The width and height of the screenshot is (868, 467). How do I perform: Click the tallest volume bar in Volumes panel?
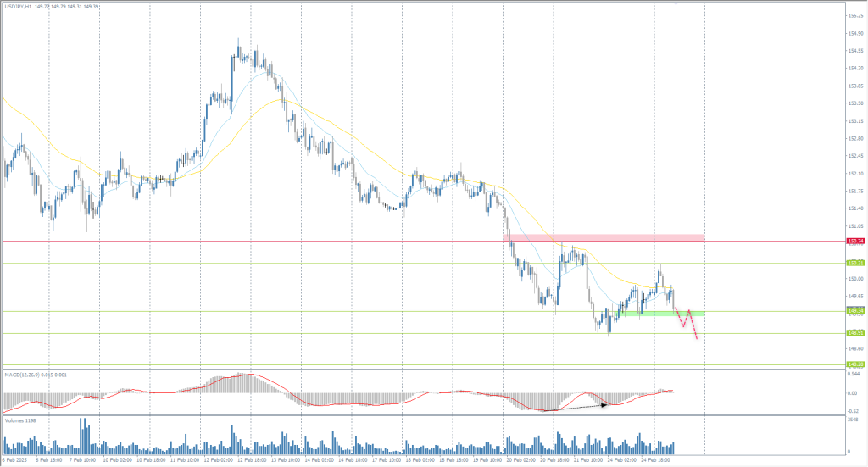pos(83,435)
